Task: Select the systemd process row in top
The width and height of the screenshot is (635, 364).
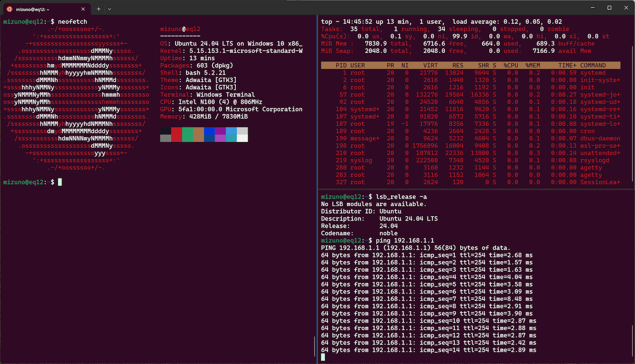Action: (x=471, y=73)
